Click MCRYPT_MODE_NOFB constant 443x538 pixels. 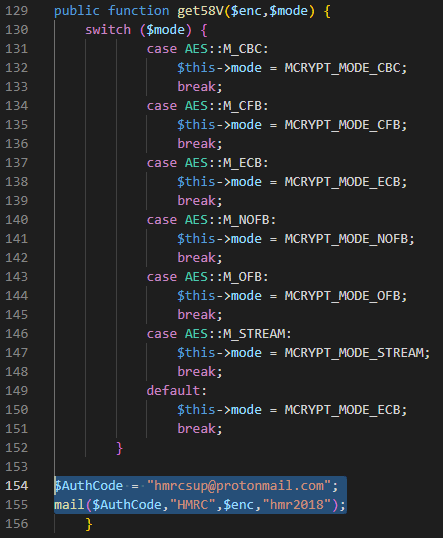(346, 239)
